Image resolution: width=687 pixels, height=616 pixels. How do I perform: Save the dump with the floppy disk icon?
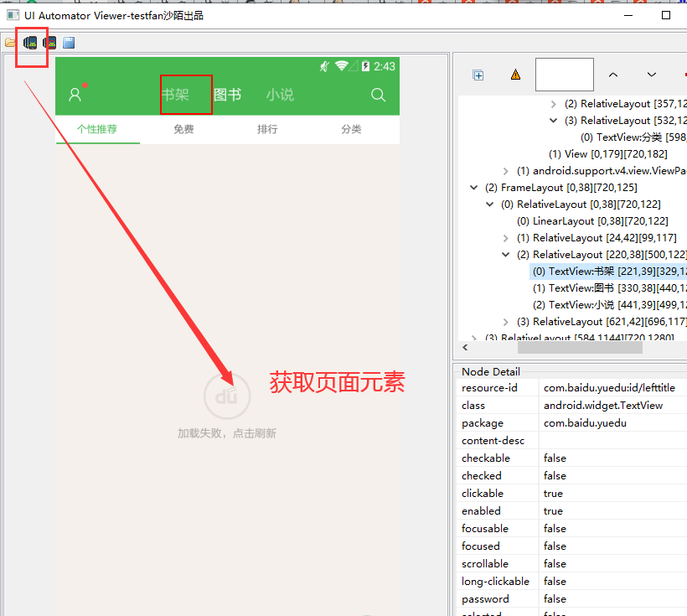coord(69,43)
